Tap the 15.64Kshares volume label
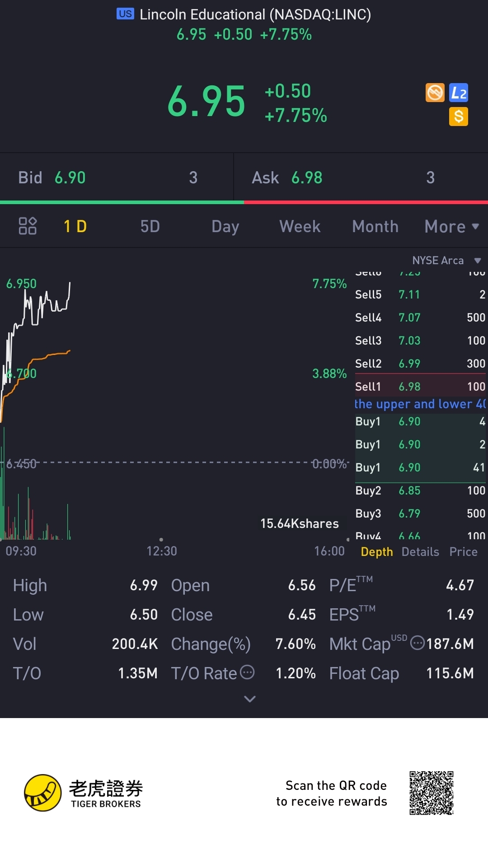The height and width of the screenshot is (868, 488). point(300,523)
